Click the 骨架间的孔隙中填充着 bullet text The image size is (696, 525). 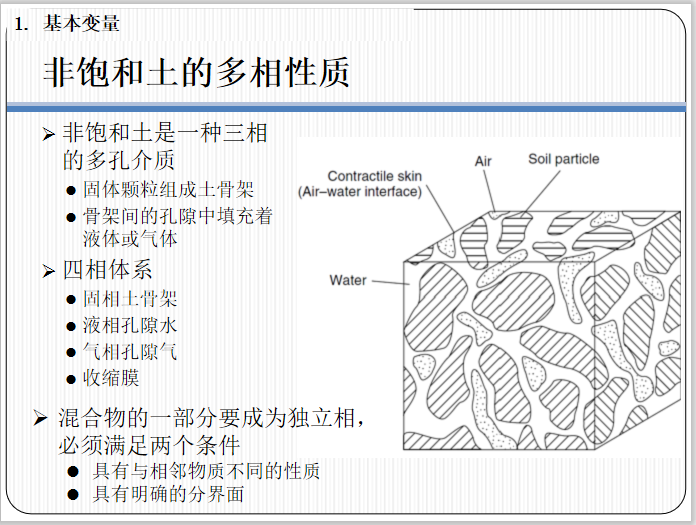tap(177, 215)
